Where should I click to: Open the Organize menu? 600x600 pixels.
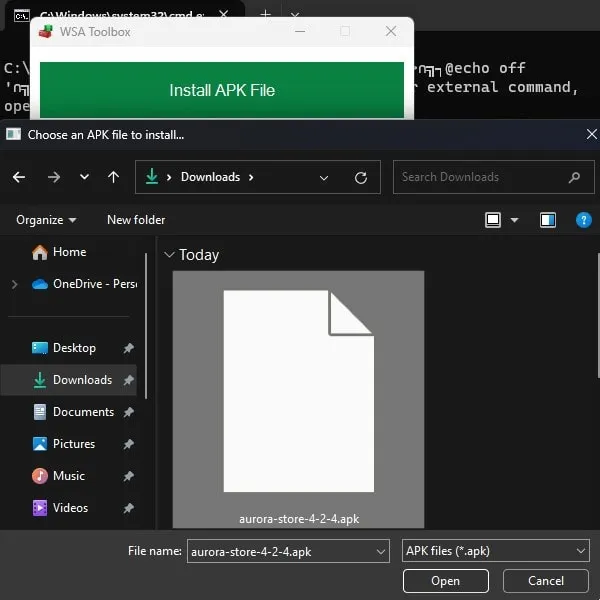point(46,220)
